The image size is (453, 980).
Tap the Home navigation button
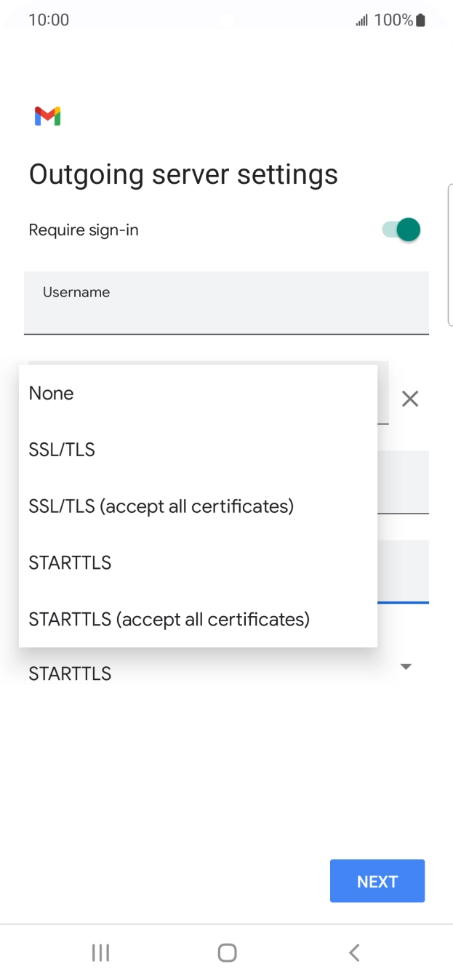click(x=227, y=952)
